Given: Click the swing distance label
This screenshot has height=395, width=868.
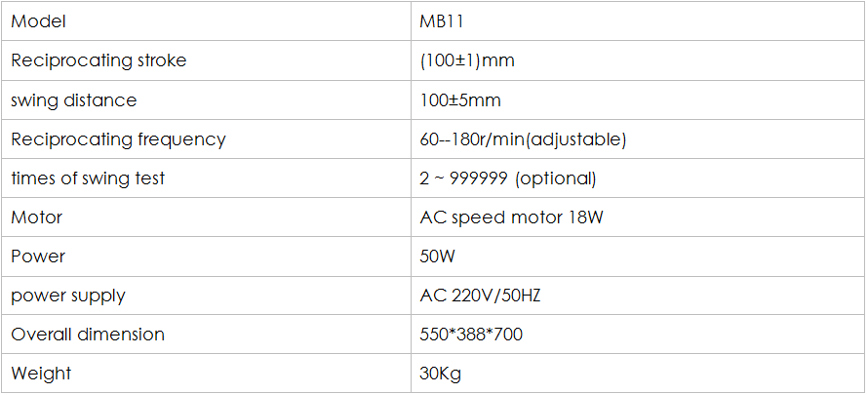Looking at the screenshot, I should tap(73, 100).
